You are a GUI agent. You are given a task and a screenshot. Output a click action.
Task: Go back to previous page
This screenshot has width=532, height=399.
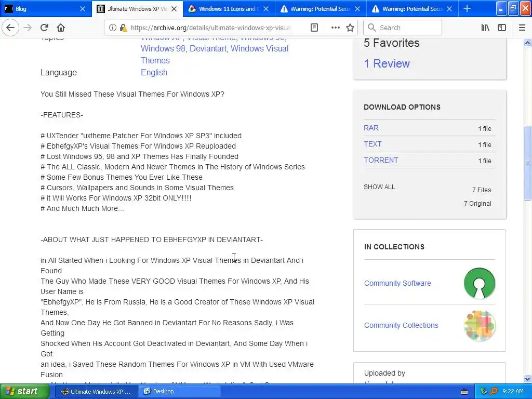coord(10,28)
